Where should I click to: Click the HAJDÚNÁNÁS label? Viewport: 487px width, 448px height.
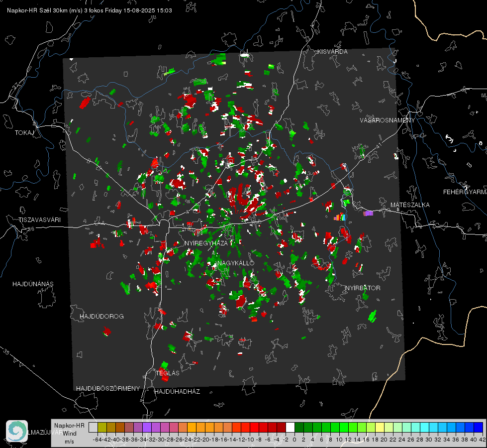(x=33, y=284)
